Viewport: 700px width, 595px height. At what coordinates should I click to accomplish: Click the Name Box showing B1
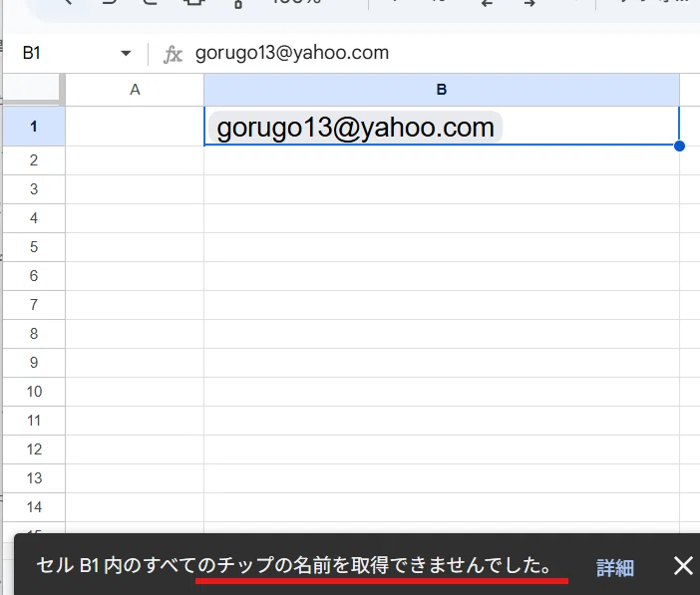pyautogui.click(x=72, y=53)
